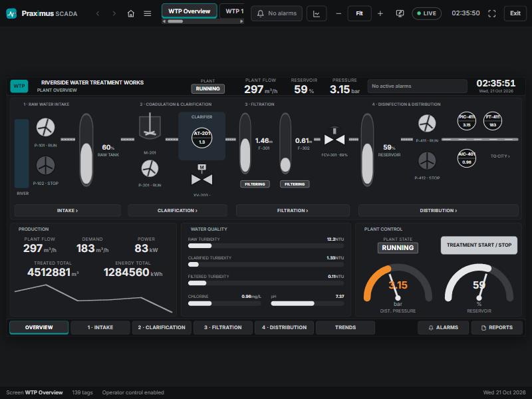Select the 4 - DISTRIBUTION tab
Image resolution: width=532 pixels, height=399 pixels.
coord(285,327)
